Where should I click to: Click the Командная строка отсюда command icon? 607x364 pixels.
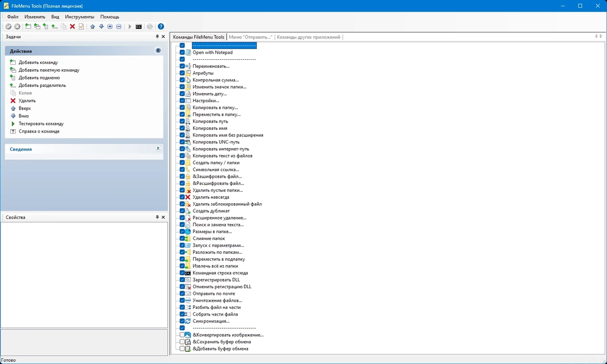[188, 273]
